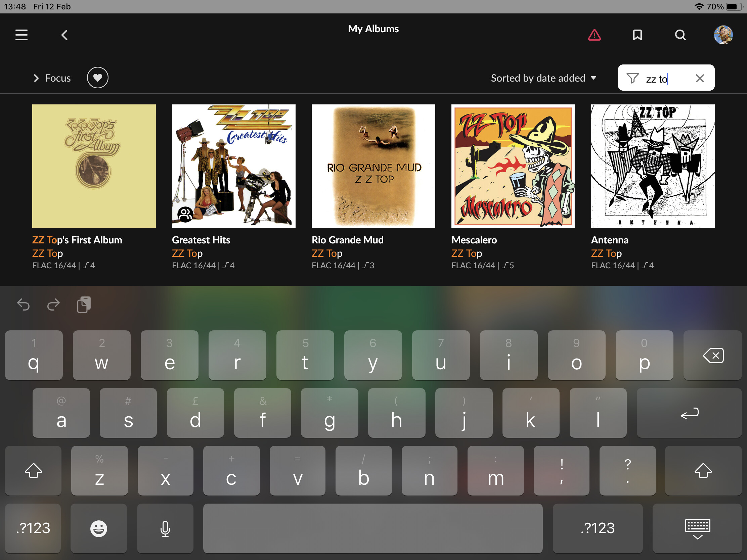Open ZZ Top artist link under Greatest Hits
This screenshot has width=747, height=560.
(x=187, y=253)
